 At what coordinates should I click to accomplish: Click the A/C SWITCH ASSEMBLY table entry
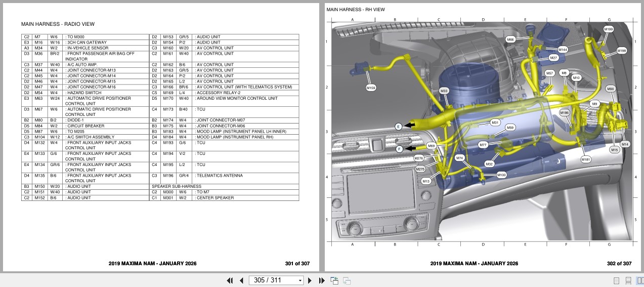(90, 137)
